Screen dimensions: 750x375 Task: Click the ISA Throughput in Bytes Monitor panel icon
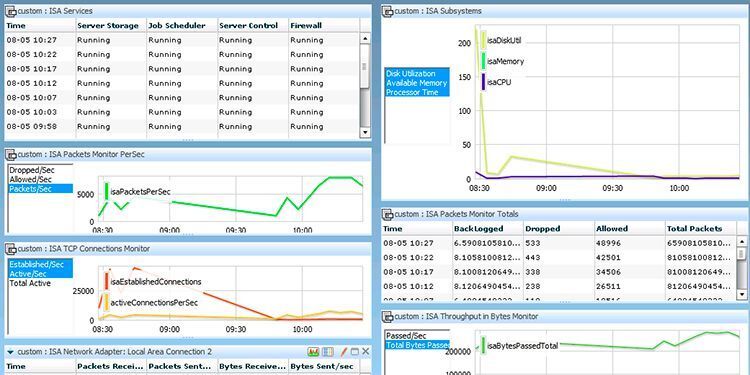(388, 316)
